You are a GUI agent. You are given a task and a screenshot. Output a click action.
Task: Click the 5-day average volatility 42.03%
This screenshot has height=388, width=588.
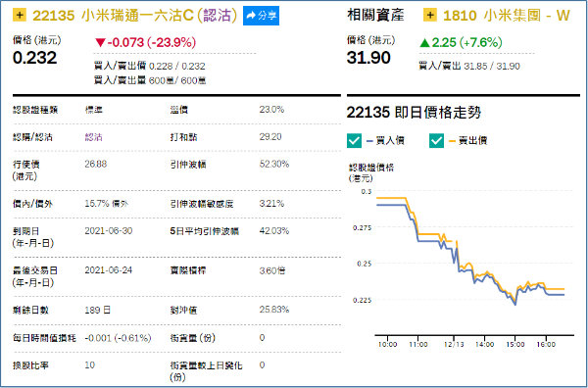coord(274,231)
